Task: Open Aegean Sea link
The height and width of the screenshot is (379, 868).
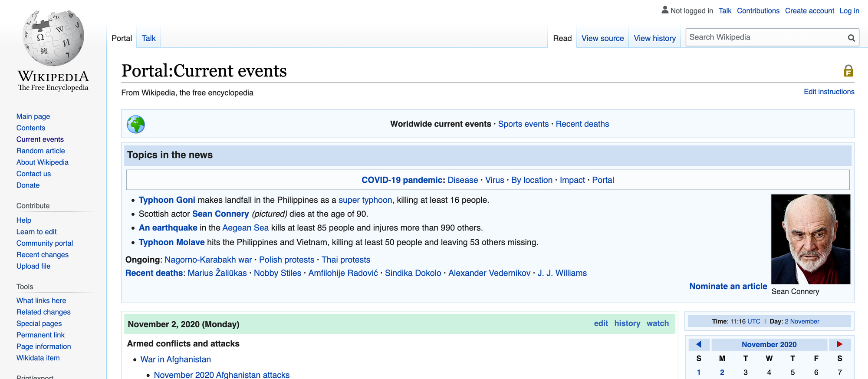Action: tap(246, 227)
